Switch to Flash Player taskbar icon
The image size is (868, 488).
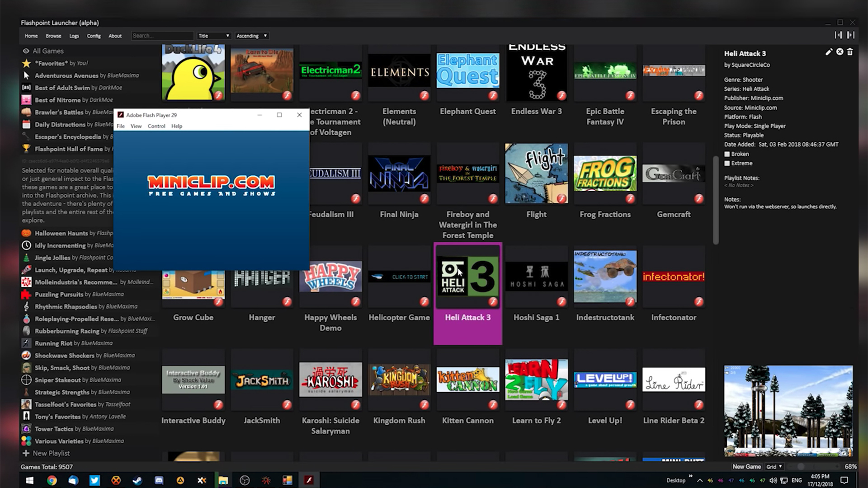coord(309,480)
